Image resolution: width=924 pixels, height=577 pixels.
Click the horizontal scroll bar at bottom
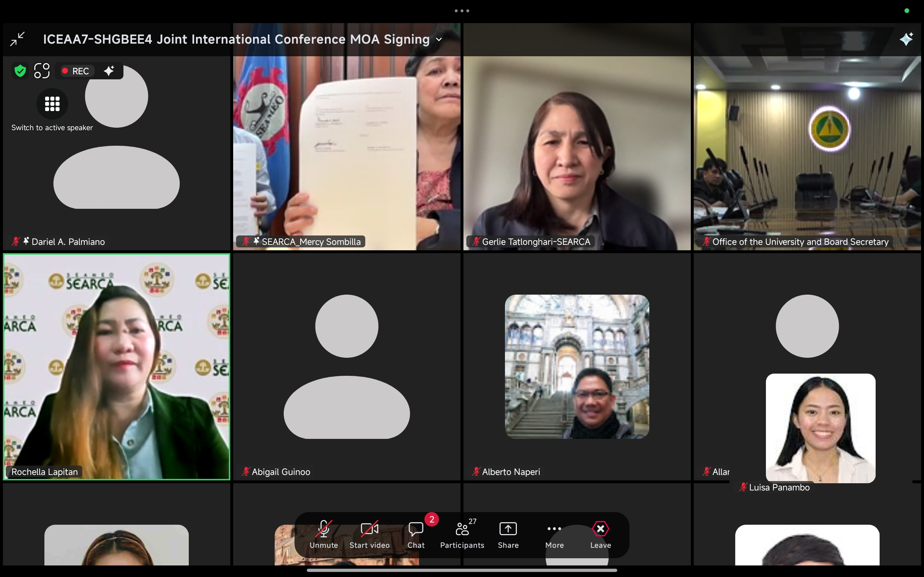462,571
